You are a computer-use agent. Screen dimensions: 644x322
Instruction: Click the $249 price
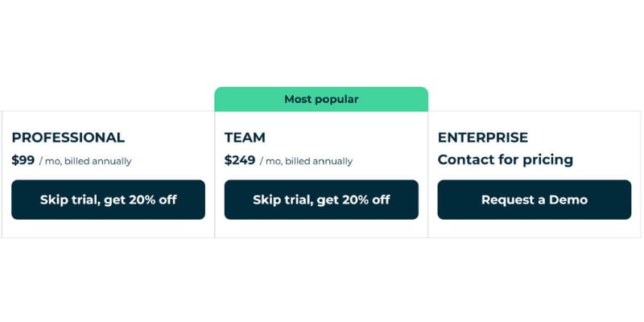click(x=240, y=160)
